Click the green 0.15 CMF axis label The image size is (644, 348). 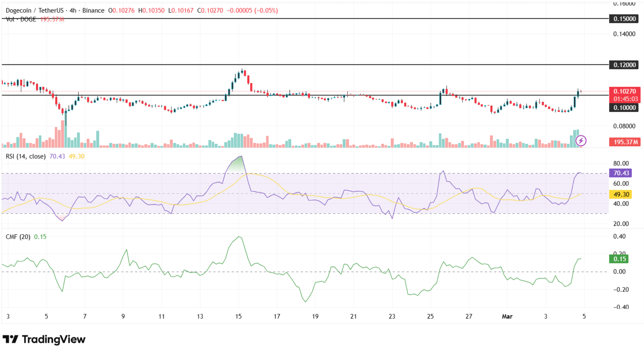[x=619, y=259]
